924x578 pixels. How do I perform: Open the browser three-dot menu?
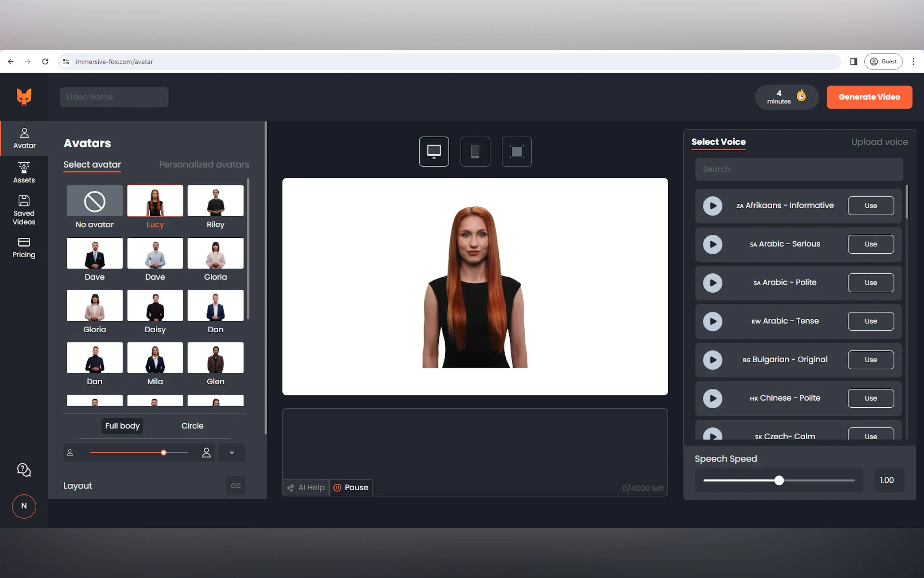pyautogui.click(x=913, y=62)
